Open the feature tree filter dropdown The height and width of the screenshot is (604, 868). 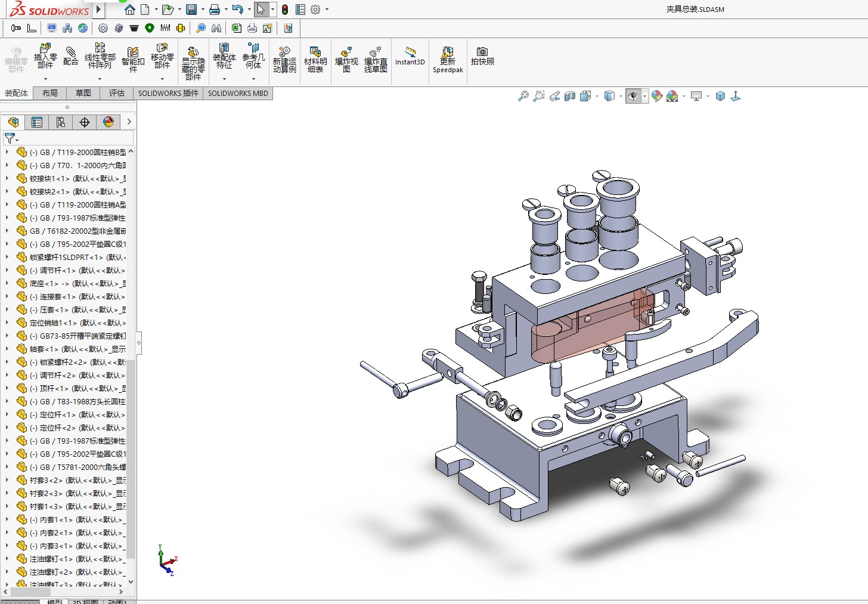pos(11,138)
